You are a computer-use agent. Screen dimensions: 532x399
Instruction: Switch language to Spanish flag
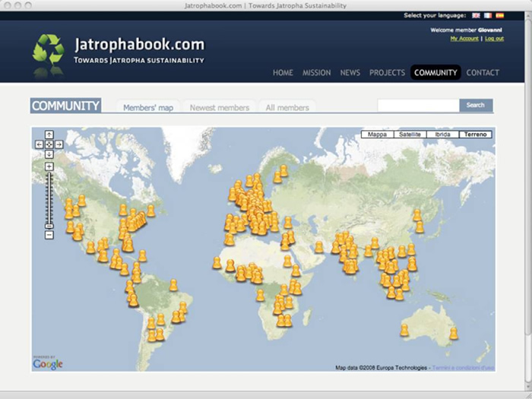pyautogui.click(x=500, y=15)
